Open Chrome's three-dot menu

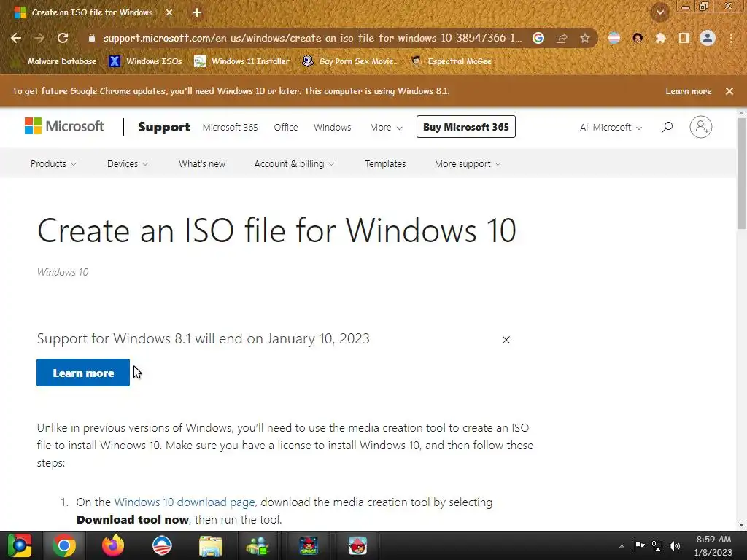(731, 38)
